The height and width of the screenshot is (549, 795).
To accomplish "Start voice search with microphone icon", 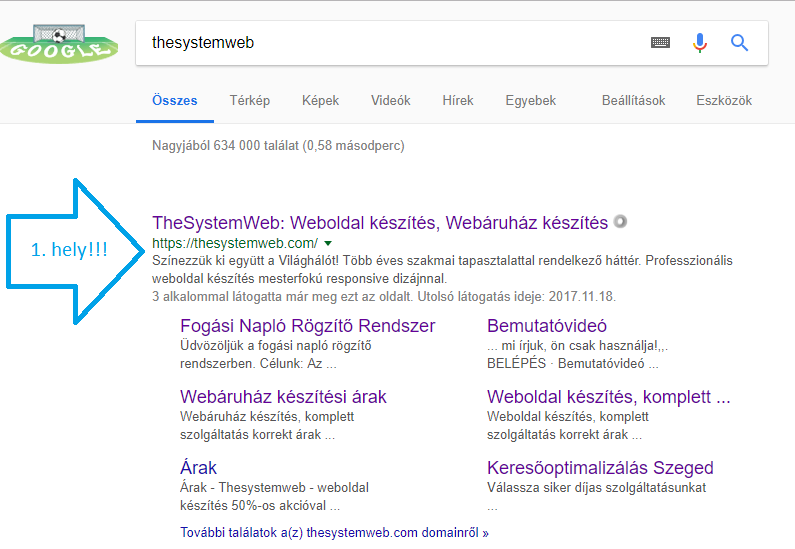I will click(x=700, y=43).
